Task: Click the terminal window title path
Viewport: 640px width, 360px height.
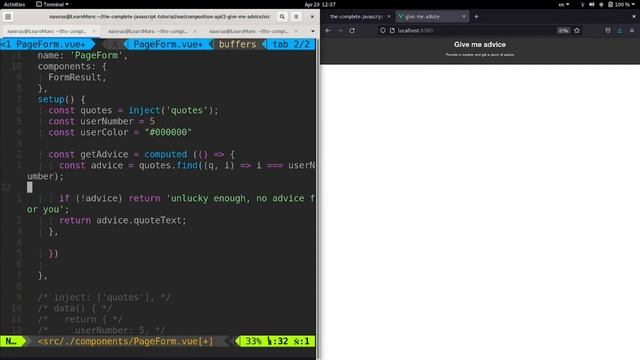Action: tap(159, 17)
